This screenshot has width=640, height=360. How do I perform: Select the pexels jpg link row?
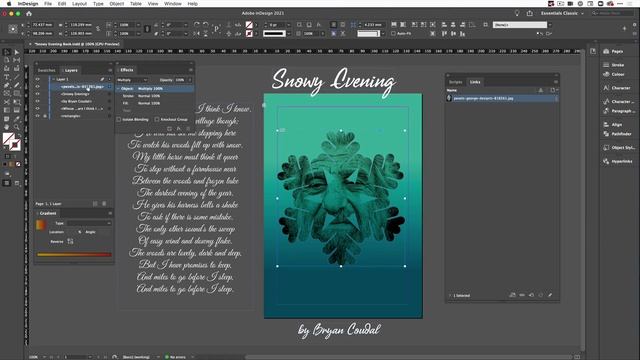pyautogui.click(x=502, y=98)
